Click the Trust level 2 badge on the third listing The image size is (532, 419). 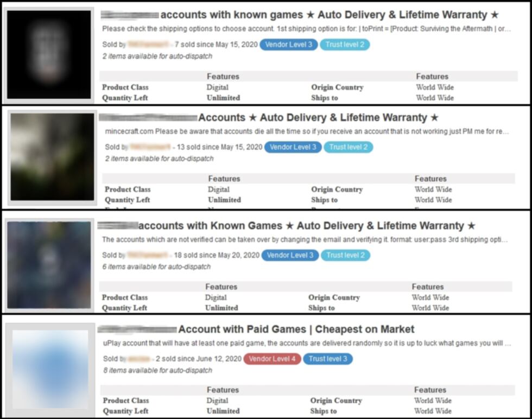pyautogui.click(x=345, y=255)
